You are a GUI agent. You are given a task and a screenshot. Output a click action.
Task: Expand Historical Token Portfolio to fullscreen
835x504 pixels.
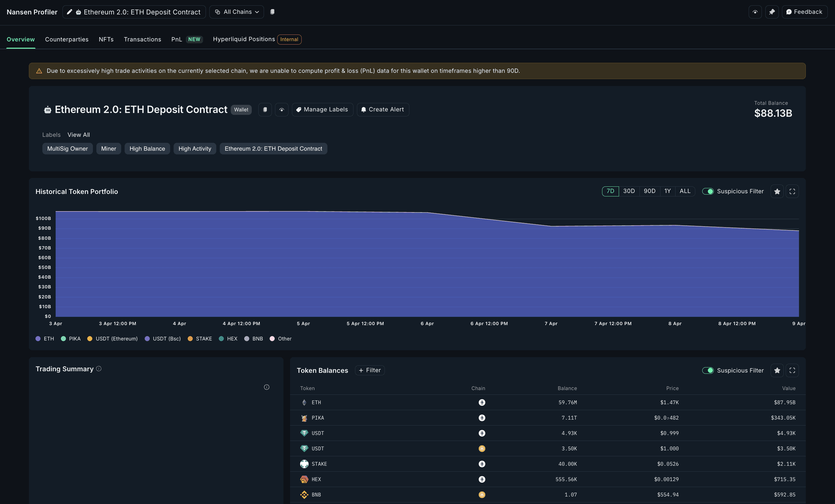pyautogui.click(x=792, y=191)
